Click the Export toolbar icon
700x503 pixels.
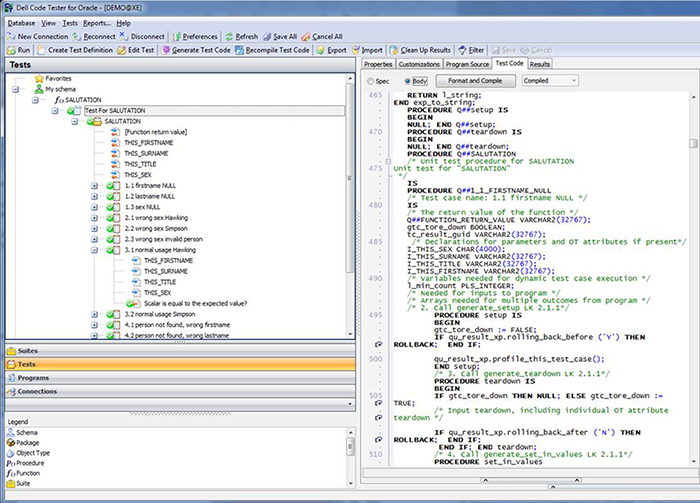(x=321, y=50)
